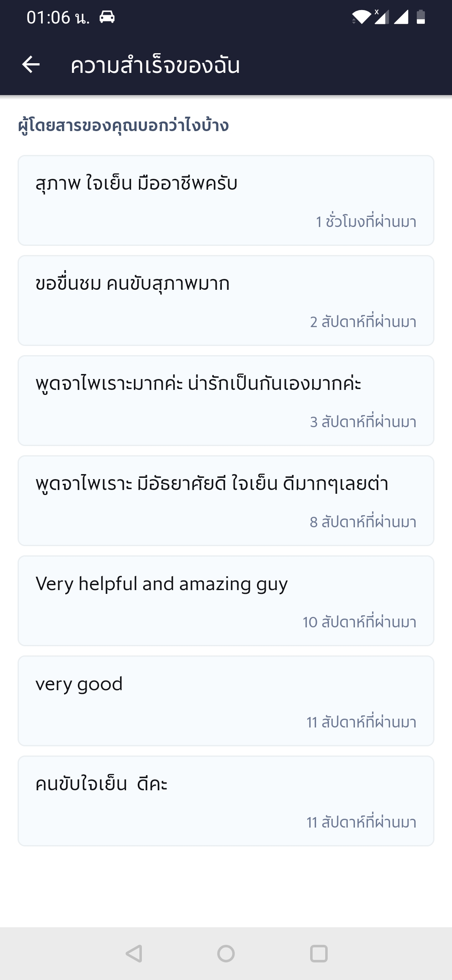Open recent apps with square button
The image size is (452, 980).
click(318, 954)
